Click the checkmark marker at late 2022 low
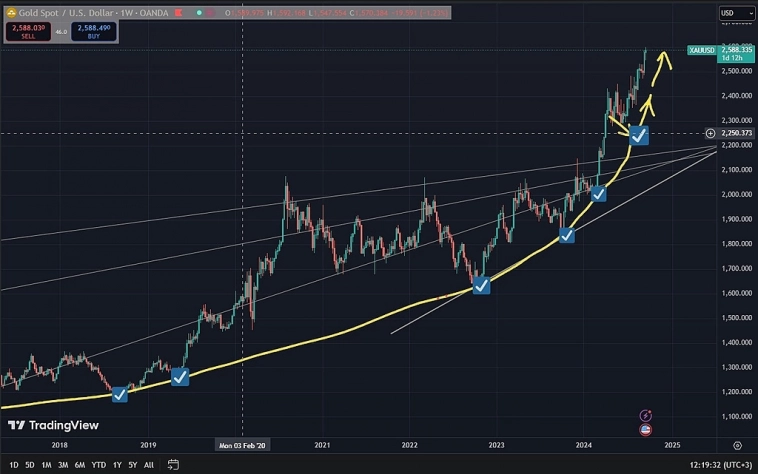 click(x=481, y=286)
